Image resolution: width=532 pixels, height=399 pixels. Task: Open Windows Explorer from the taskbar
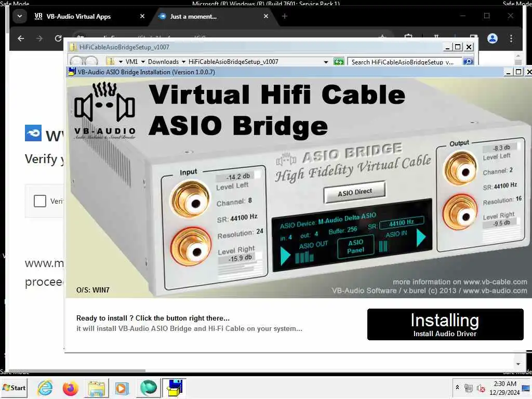[96, 388]
